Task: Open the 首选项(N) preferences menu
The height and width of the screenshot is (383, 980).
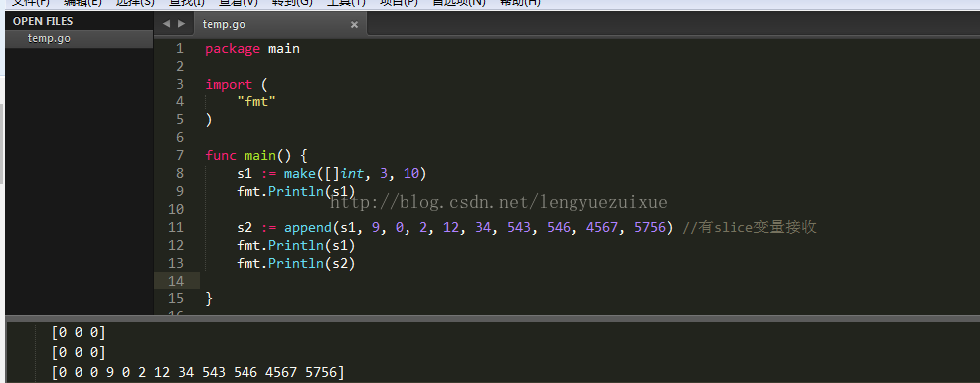Action: click(x=459, y=3)
